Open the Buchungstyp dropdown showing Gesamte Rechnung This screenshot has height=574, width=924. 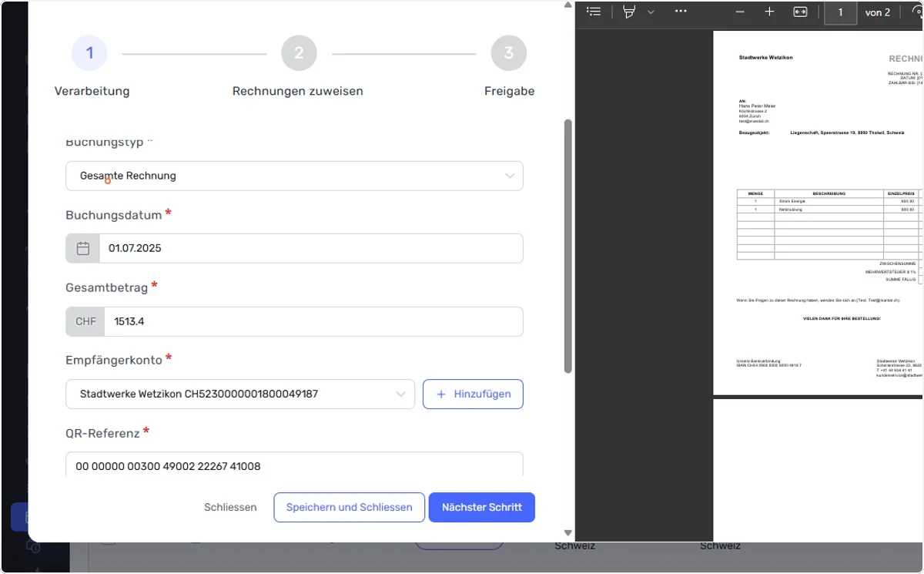click(x=294, y=176)
